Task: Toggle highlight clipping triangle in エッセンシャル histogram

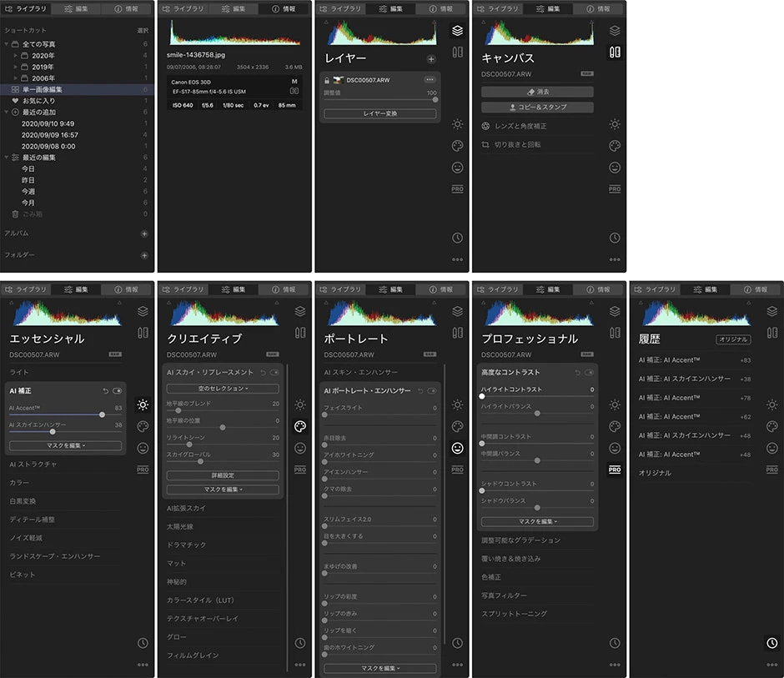Action: pyautogui.click(x=119, y=303)
